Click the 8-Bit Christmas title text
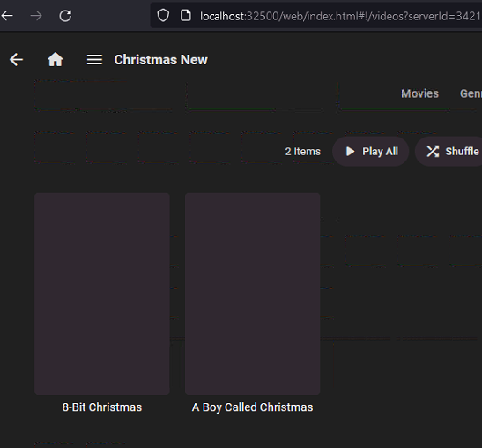Screen dimensions: 482x448 point(102,407)
